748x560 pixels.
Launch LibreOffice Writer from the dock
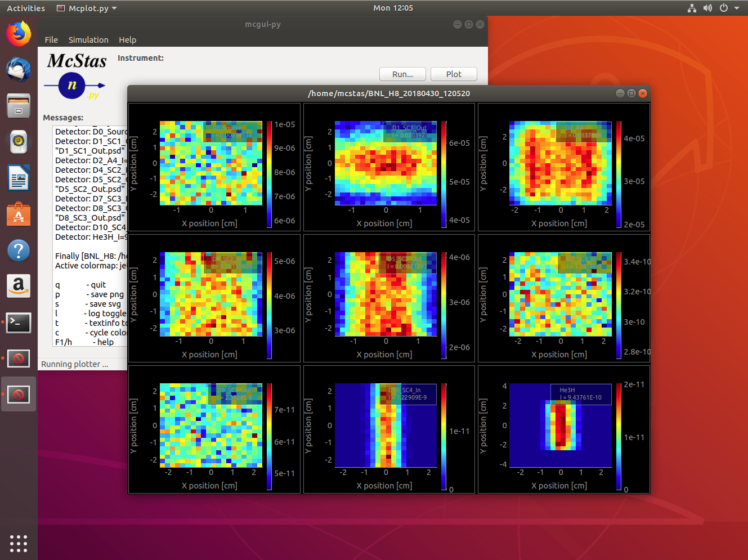point(19,178)
